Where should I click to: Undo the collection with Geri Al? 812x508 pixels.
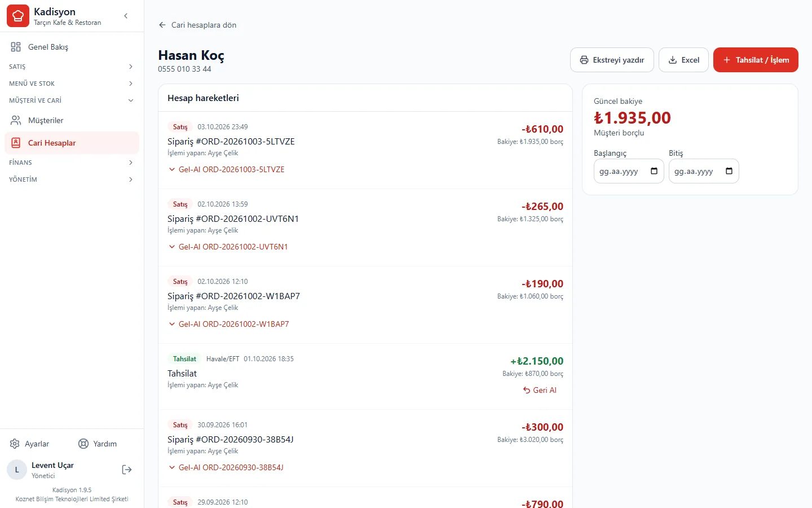point(540,390)
